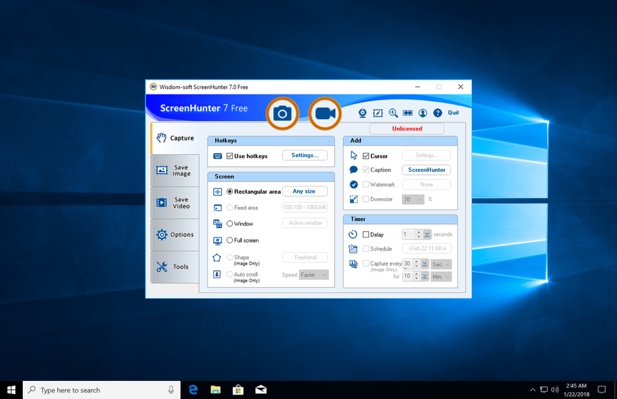The width and height of the screenshot is (617, 399).
Task: Toggle the Use hotkeys checkbox
Action: point(230,156)
